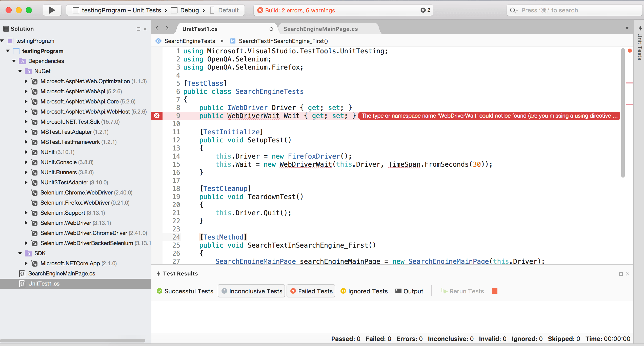The height and width of the screenshot is (346, 644).
Task: Open SearchEngineMainPage.cs in solution tree
Action: click(x=62, y=273)
